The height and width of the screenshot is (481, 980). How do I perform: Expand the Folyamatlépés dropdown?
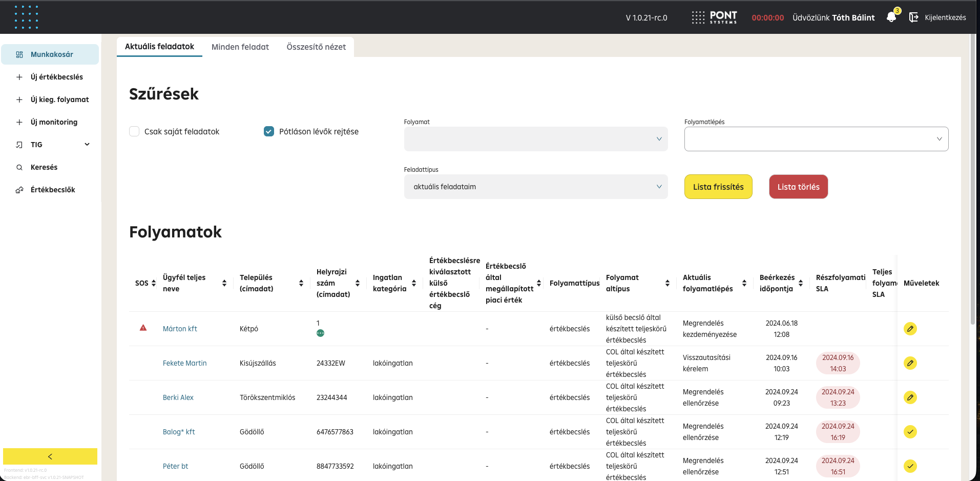click(x=816, y=139)
